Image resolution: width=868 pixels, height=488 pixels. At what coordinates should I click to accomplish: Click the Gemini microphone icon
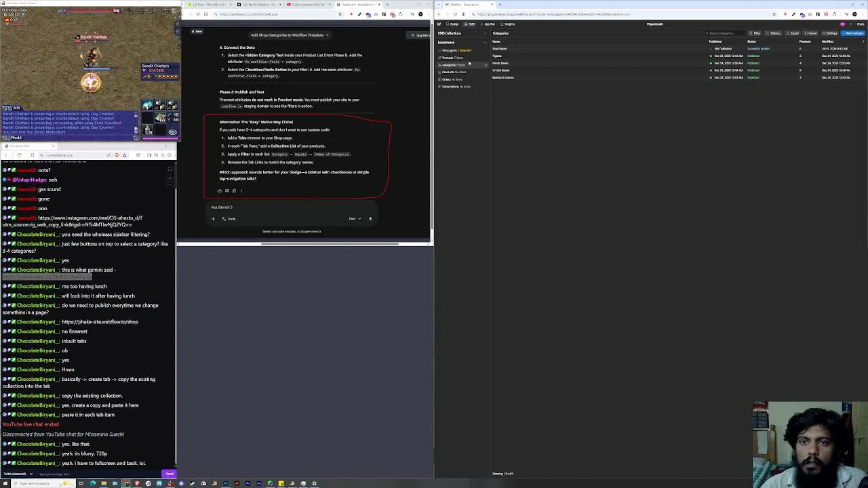coord(370,219)
